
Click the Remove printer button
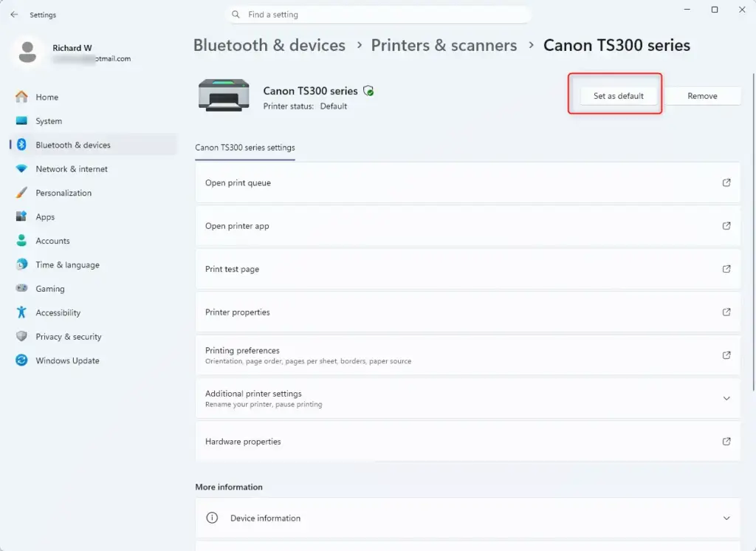(702, 95)
